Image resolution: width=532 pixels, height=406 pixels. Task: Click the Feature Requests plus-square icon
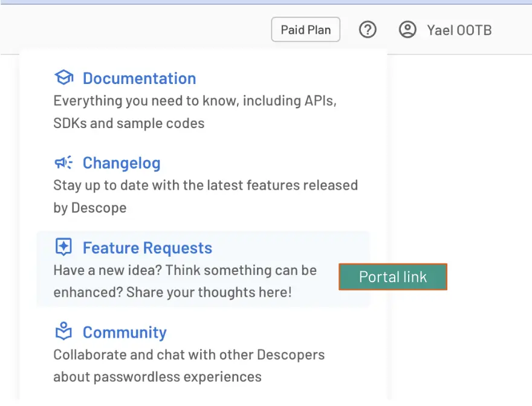(63, 246)
